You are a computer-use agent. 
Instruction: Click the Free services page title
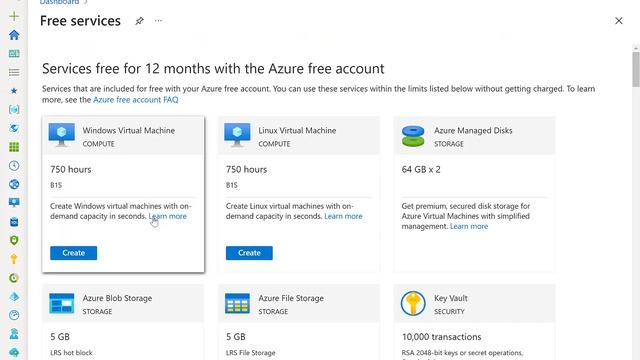click(80, 21)
